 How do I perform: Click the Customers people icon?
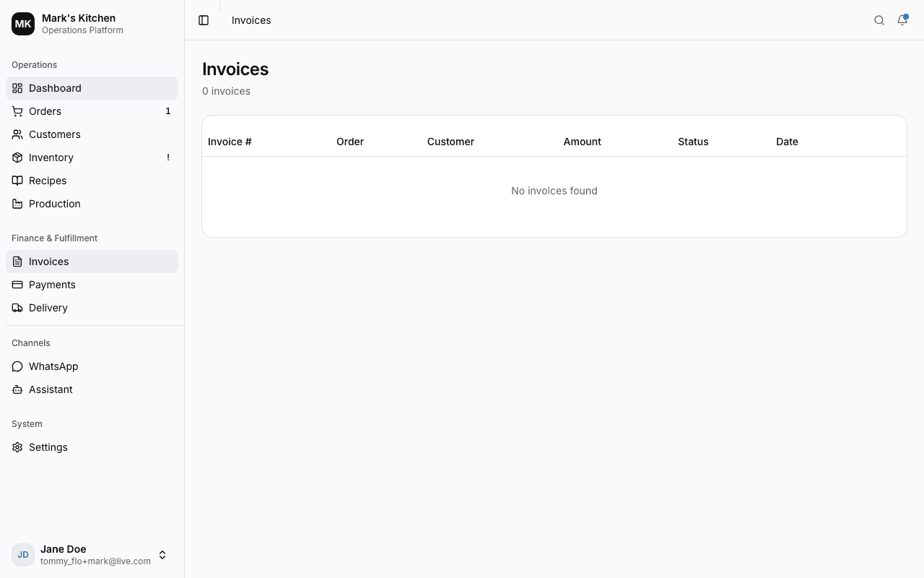[17, 134]
